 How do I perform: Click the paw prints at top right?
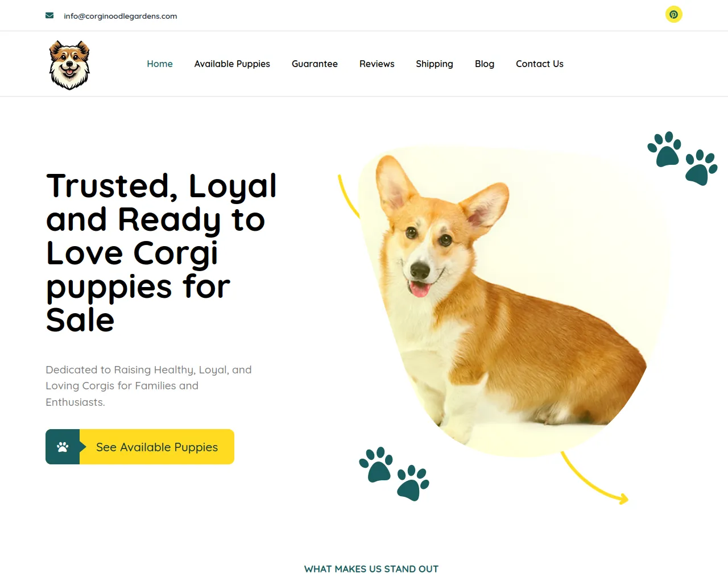pyautogui.click(x=682, y=159)
